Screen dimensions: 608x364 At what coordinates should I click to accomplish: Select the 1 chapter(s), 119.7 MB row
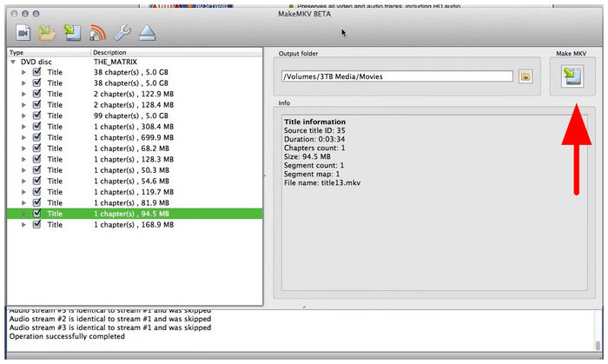coord(135,192)
